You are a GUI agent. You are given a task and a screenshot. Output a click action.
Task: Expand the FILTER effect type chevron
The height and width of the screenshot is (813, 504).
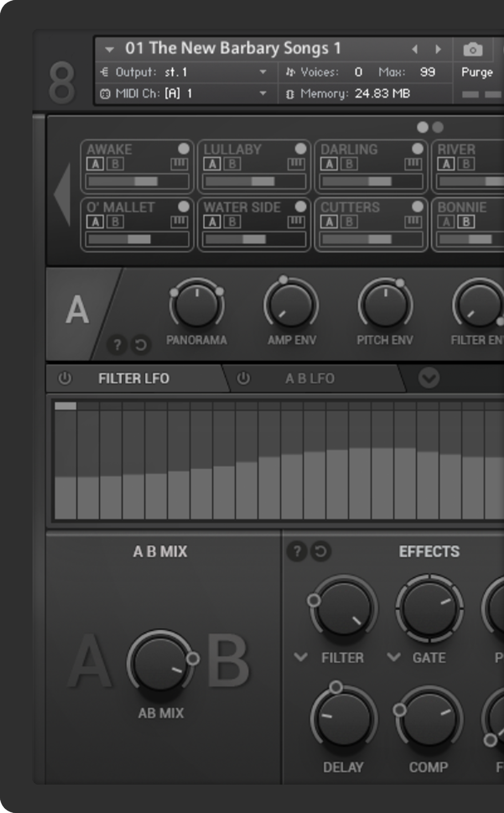click(301, 657)
